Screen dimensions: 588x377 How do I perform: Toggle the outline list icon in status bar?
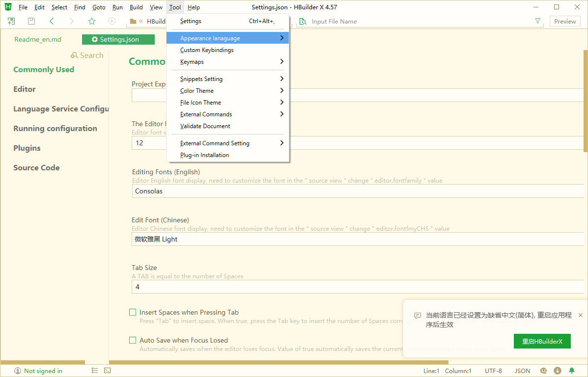click(x=95, y=371)
